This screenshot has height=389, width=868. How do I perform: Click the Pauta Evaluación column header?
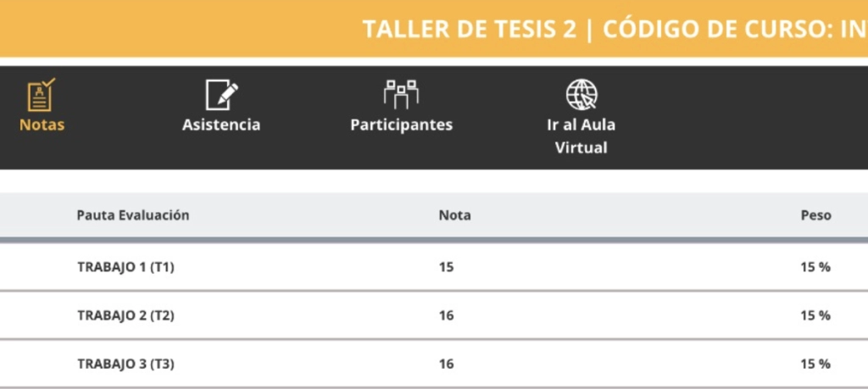(x=133, y=215)
